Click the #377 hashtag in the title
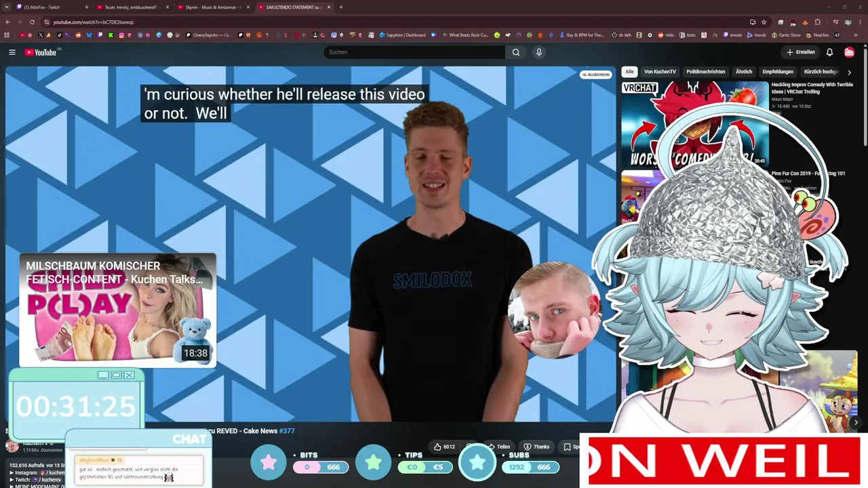The image size is (868, 488). (287, 431)
